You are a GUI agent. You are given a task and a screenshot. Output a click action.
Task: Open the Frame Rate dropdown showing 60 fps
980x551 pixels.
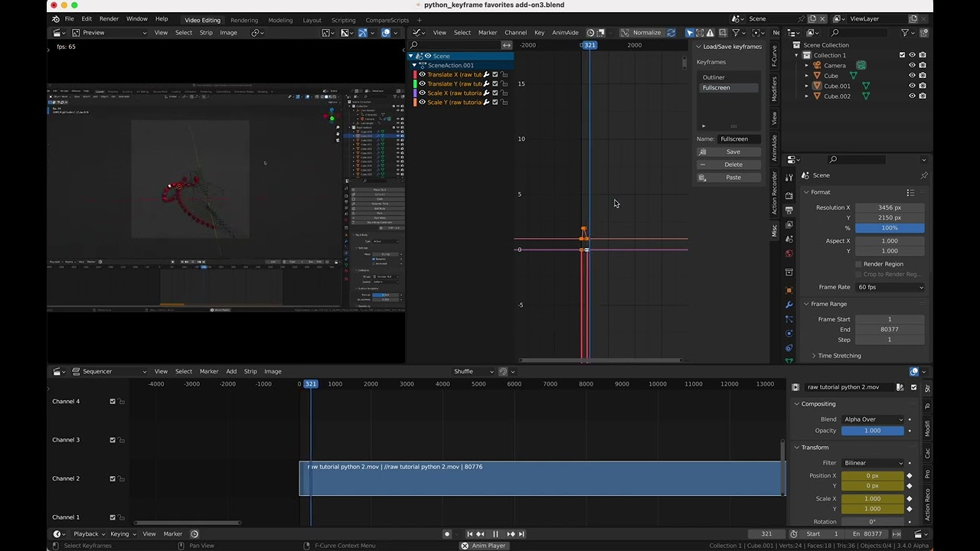pos(890,287)
